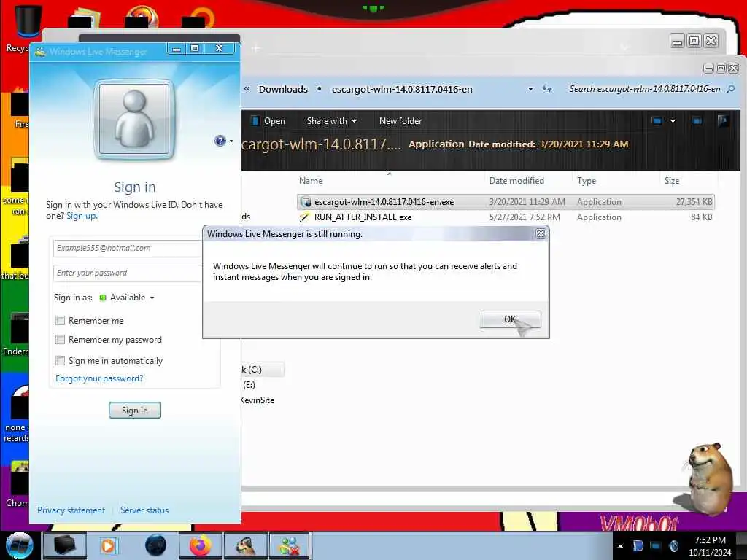Screen dimensions: 747x560
Task: Open the Sign up link
Action: pyautogui.click(x=82, y=216)
